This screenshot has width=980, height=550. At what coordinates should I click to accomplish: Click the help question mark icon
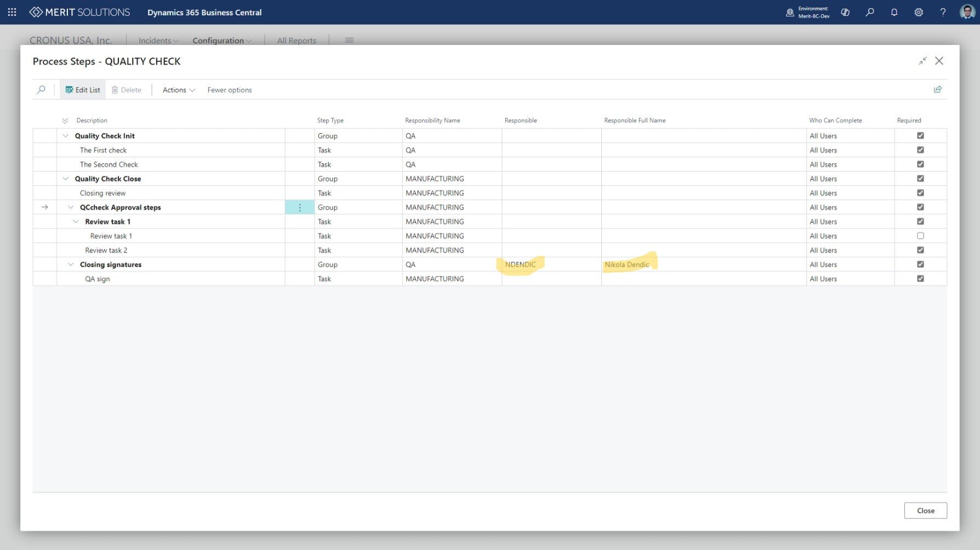[943, 12]
